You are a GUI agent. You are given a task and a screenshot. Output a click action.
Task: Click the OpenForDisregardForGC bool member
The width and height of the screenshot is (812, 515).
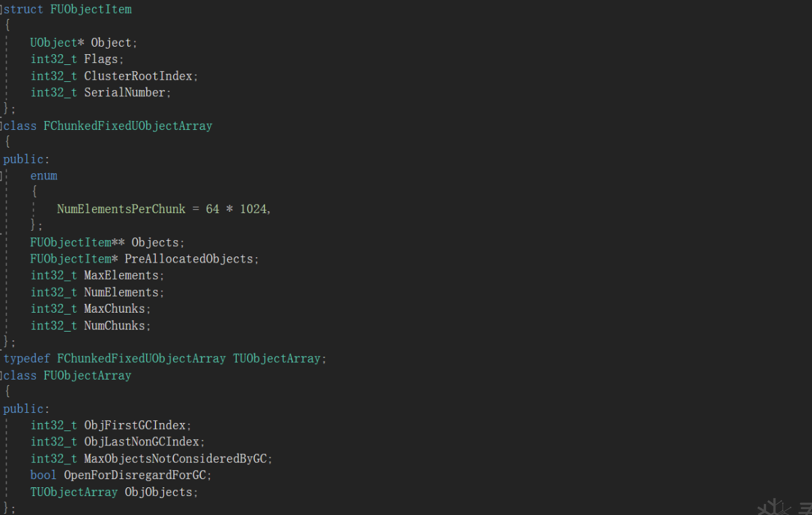tap(135, 475)
